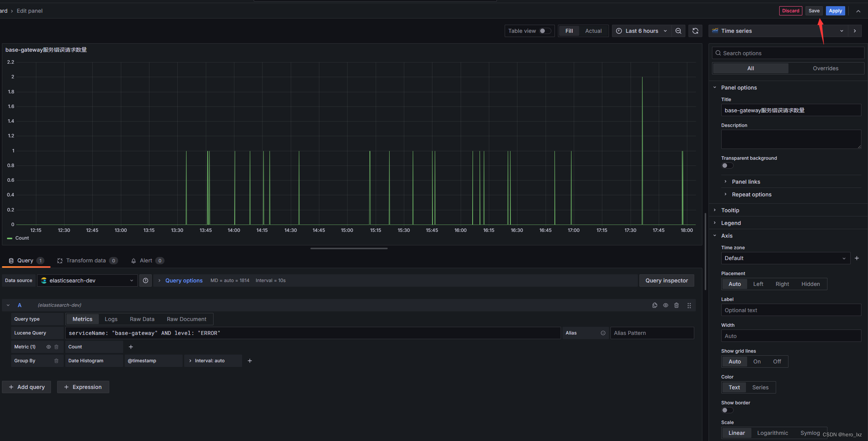Expand the Tooltip section
The image size is (868, 441).
[731, 210]
